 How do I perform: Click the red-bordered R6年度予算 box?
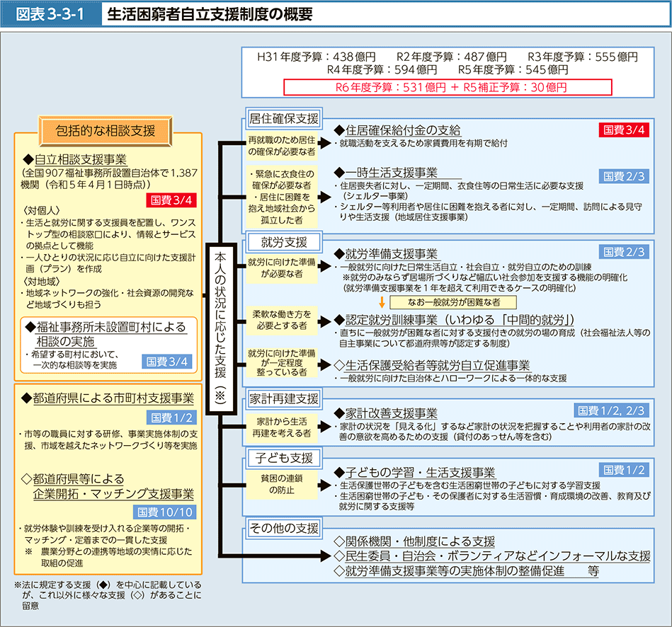click(x=448, y=87)
